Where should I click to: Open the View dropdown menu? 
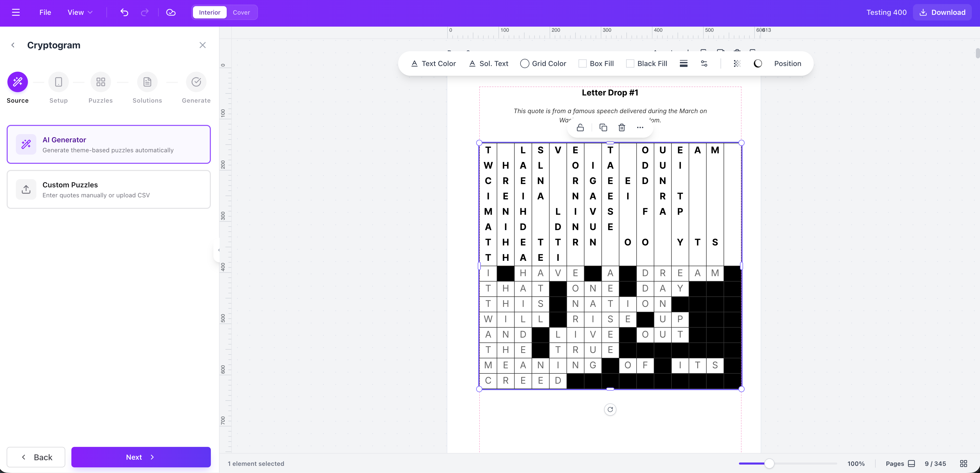80,12
